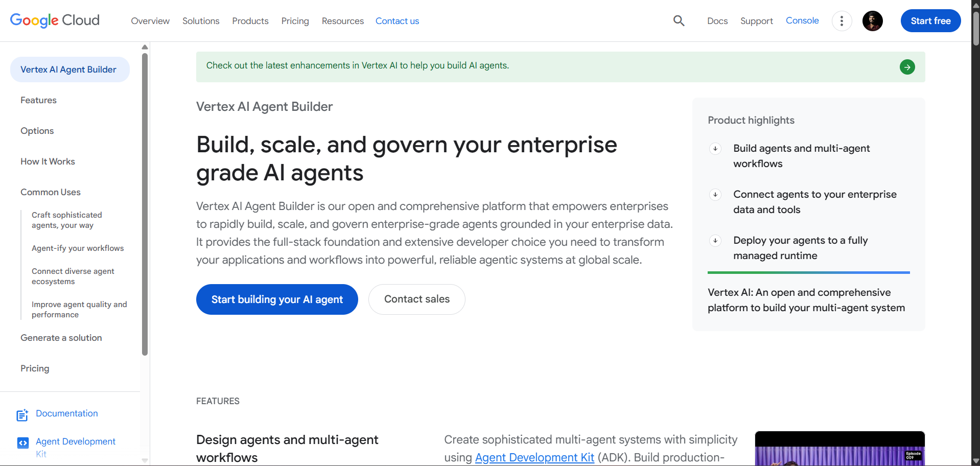Click the green arrow on announcement banner
Screen dimensions: 980x466
(x=907, y=67)
